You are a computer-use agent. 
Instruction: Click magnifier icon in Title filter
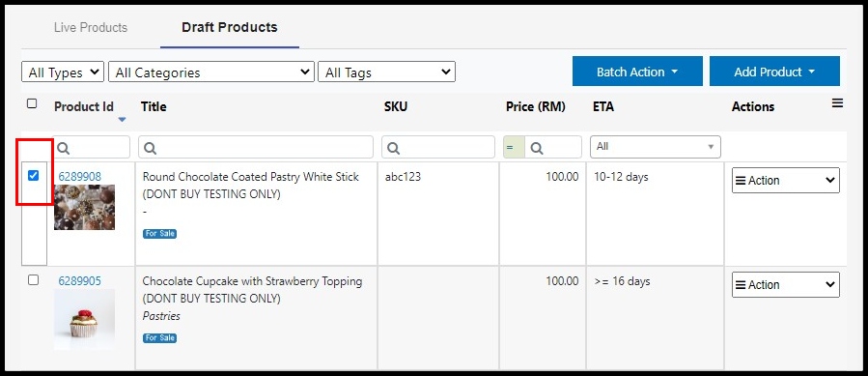pos(150,148)
